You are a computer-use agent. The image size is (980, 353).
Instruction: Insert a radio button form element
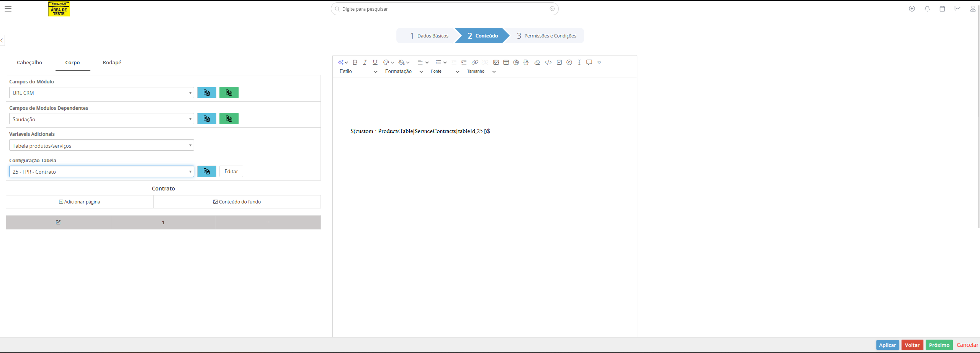[569, 62]
